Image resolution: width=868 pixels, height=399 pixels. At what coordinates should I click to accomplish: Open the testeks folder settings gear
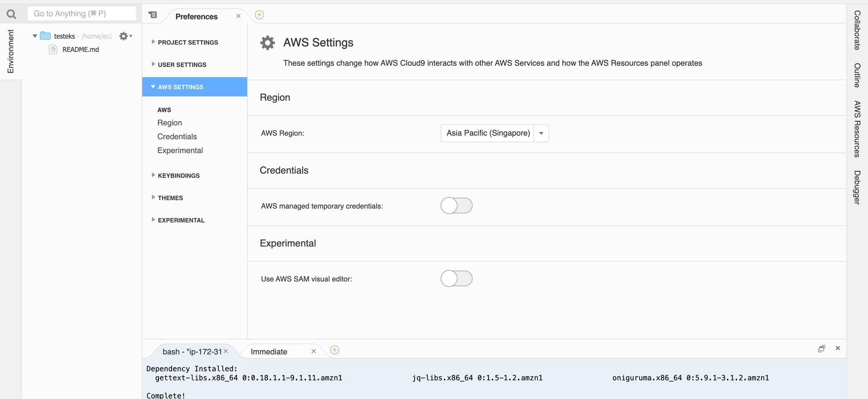pos(125,36)
